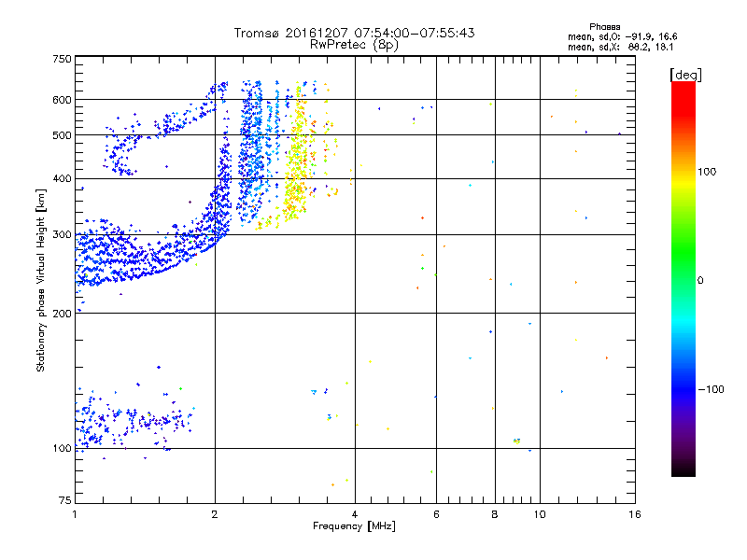Image resolution: width=747 pixels, height=560 pixels.
Task: Click the y-axis tick label '200'
Action: (x=62, y=314)
